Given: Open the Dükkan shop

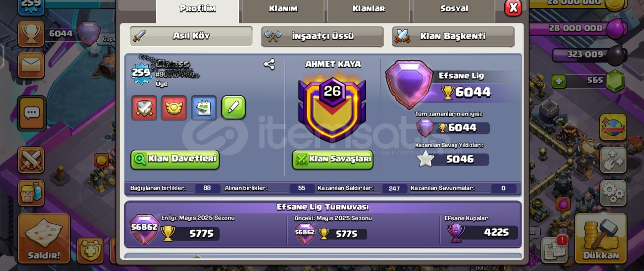Looking at the screenshot, I should point(601,238).
